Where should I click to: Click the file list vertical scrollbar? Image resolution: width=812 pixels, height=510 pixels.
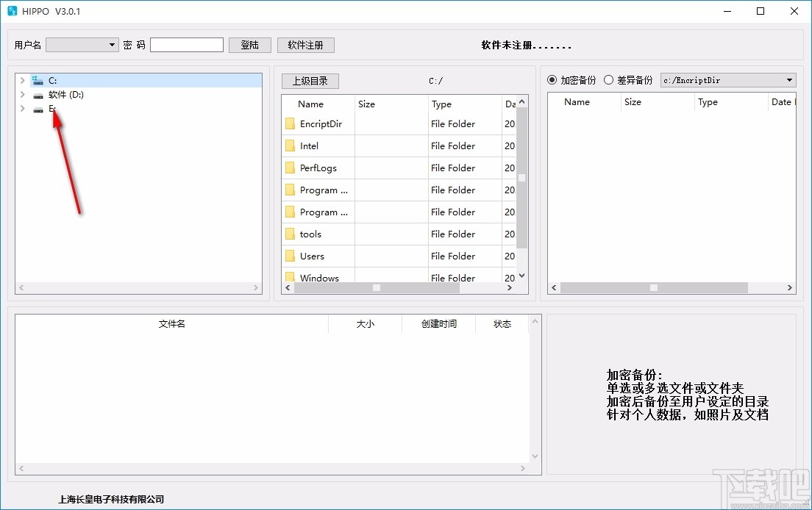(x=521, y=176)
